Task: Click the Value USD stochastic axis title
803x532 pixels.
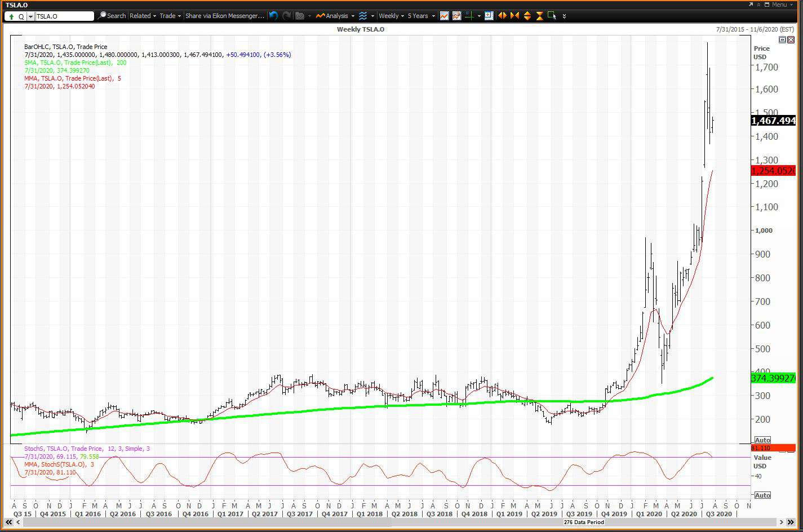Action: 762,462
